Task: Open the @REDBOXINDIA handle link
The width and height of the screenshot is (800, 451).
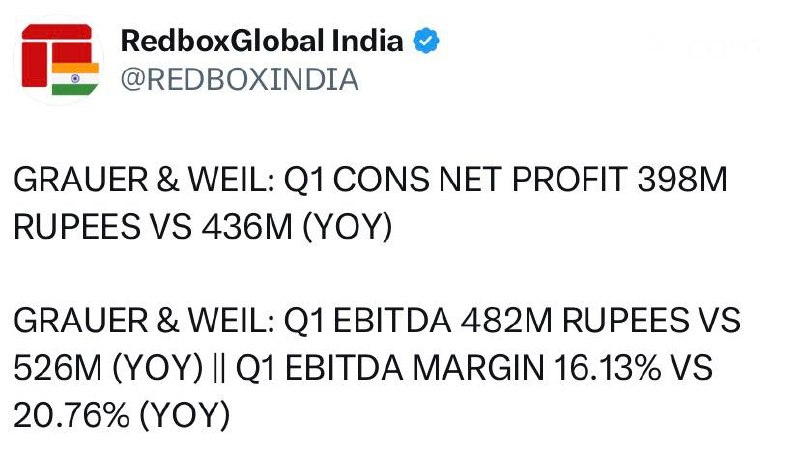Action: point(240,80)
